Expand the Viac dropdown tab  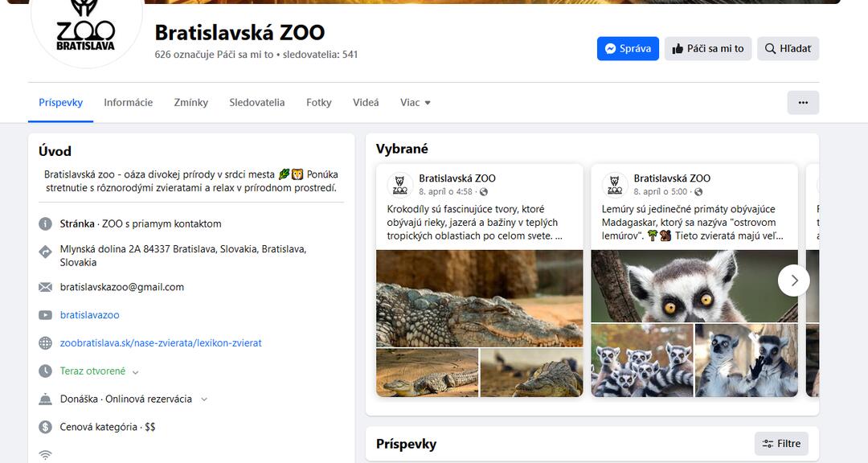416,103
